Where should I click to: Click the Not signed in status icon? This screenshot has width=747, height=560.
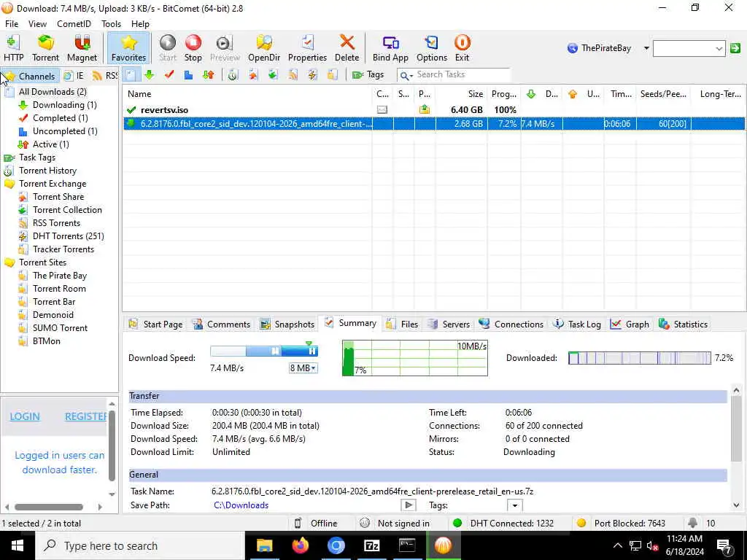coord(365,524)
